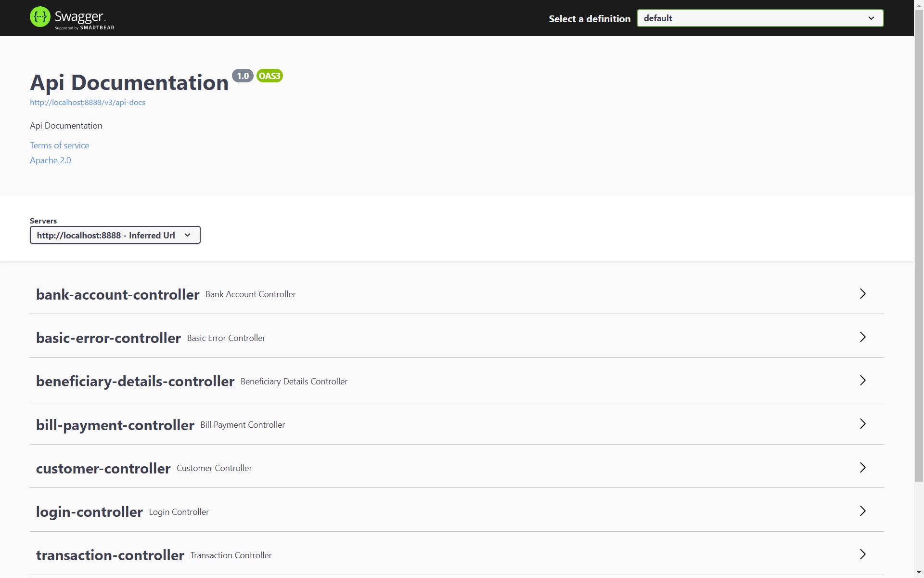Select the servers inferred URL dropdown

(115, 235)
